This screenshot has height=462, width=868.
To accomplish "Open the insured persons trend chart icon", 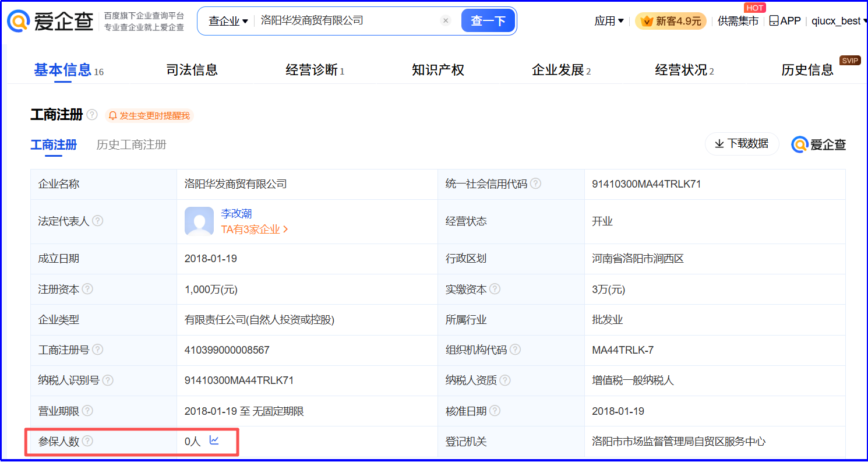I will click(x=214, y=441).
